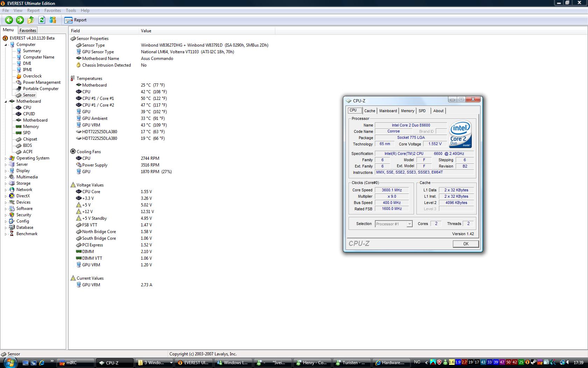Open mIRC from the taskbar
Viewport: 588px width, 368px height.
click(76, 363)
